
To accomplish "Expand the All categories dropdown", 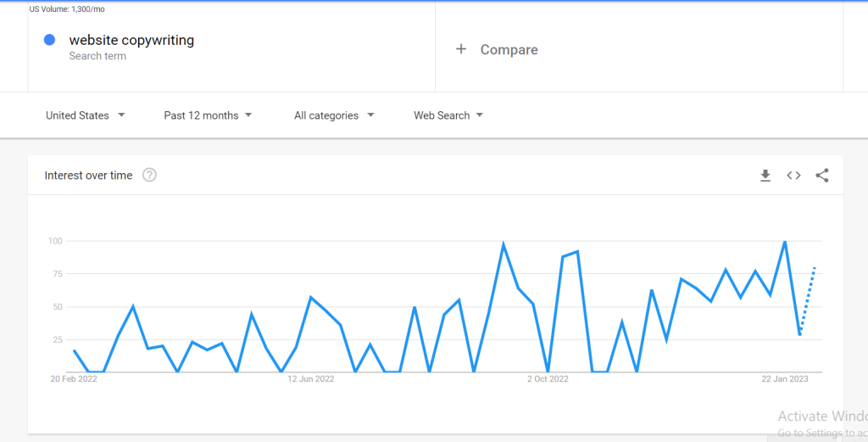I will pyautogui.click(x=334, y=115).
